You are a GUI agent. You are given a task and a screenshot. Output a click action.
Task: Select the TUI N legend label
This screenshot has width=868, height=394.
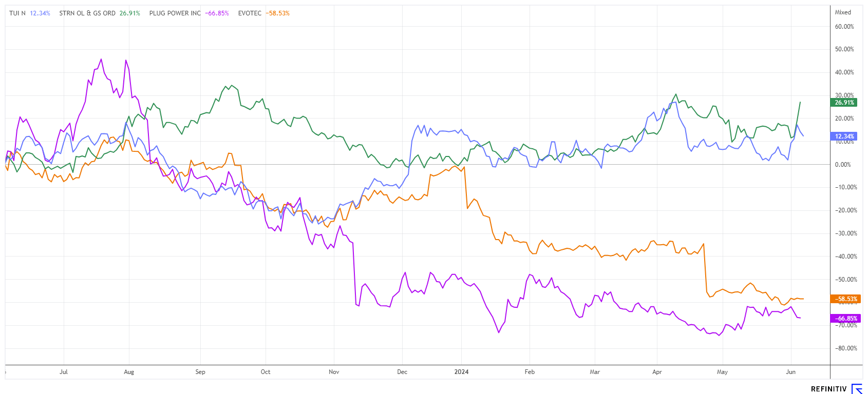click(17, 13)
